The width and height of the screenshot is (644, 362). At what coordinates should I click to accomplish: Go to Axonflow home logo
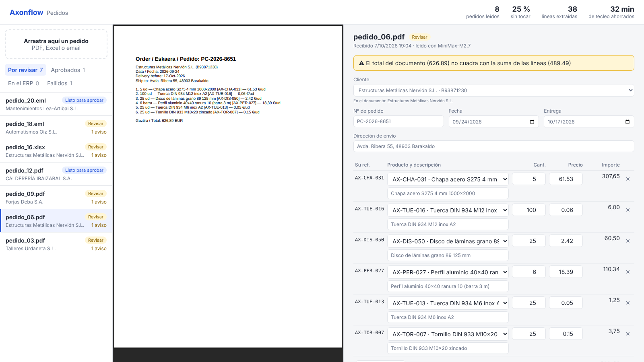tap(27, 12)
